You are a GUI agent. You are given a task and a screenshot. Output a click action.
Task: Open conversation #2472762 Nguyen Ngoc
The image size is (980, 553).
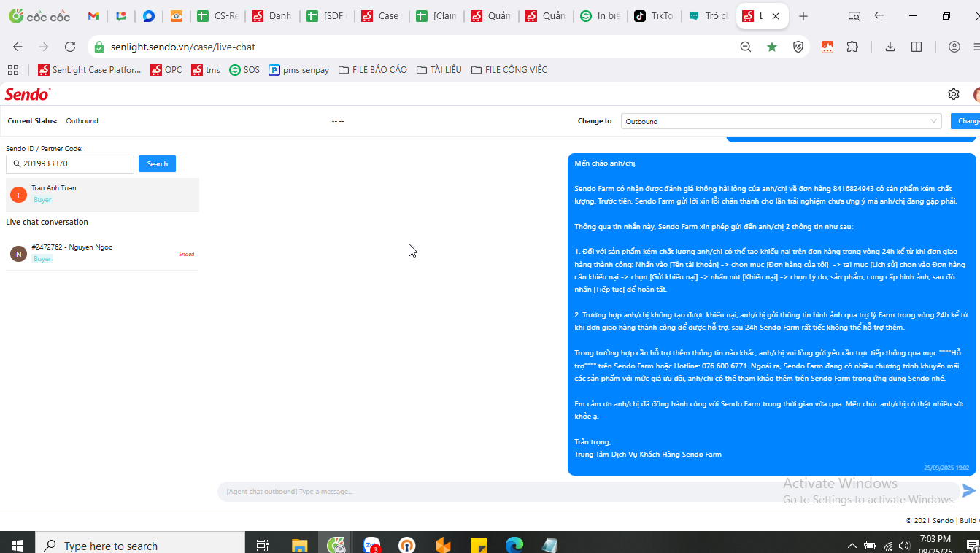[x=102, y=253]
